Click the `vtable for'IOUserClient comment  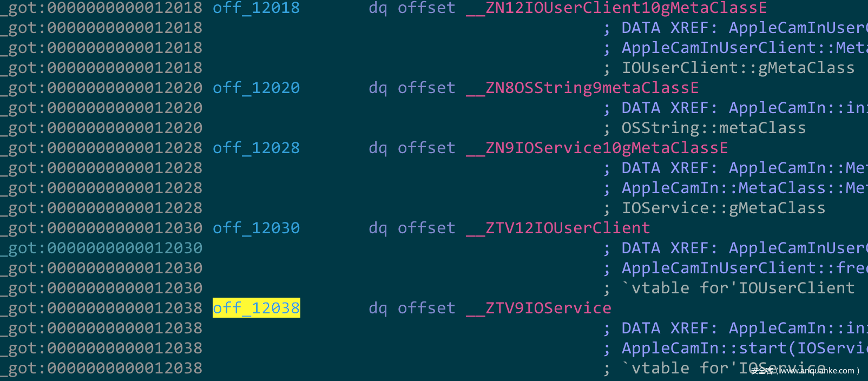738,288
